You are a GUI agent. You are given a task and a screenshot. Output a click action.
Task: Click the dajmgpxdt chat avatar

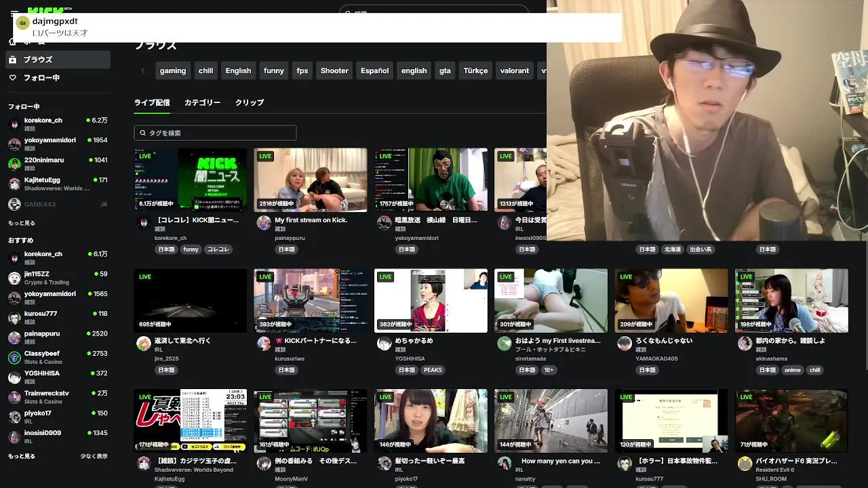tap(22, 23)
